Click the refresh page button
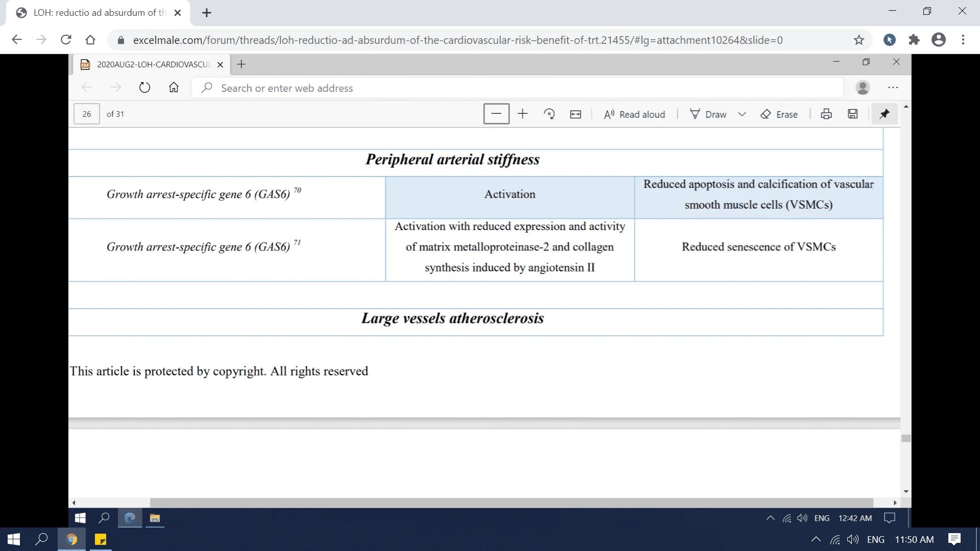This screenshot has width=980, height=551. pos(65,39)
